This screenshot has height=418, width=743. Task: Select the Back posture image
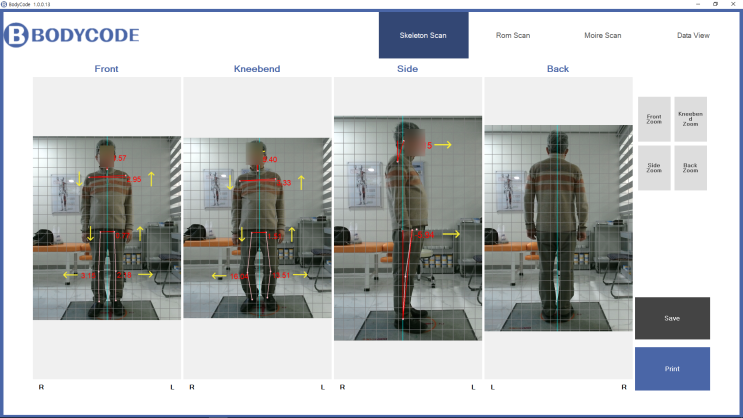point(558,228)
